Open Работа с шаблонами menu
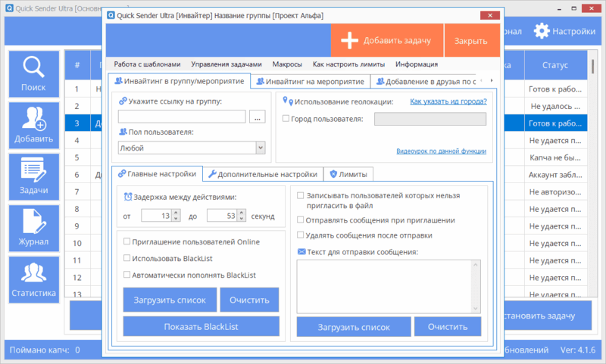 tap(147, 64)
